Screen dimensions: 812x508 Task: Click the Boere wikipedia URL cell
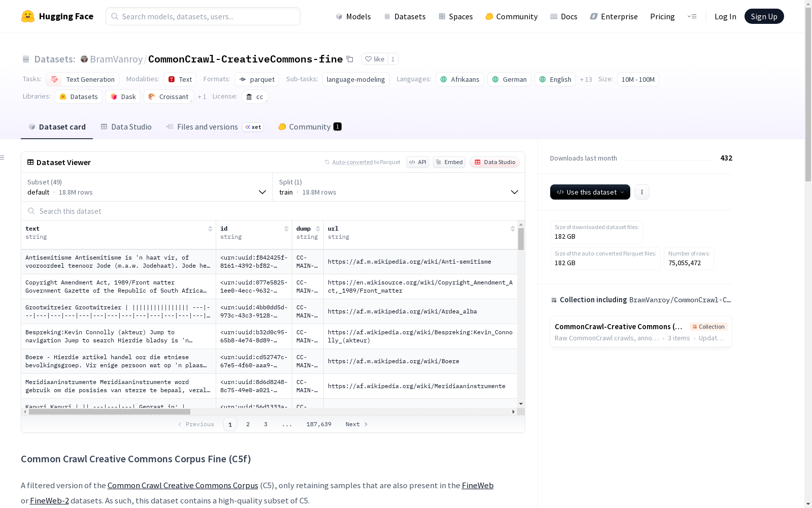[x=420, y=361]
